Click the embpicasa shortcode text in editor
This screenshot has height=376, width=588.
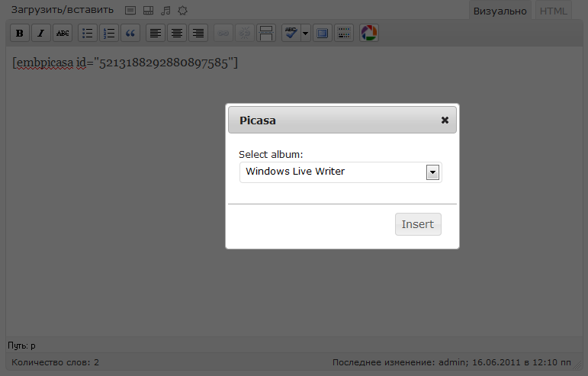click(125, 63)
